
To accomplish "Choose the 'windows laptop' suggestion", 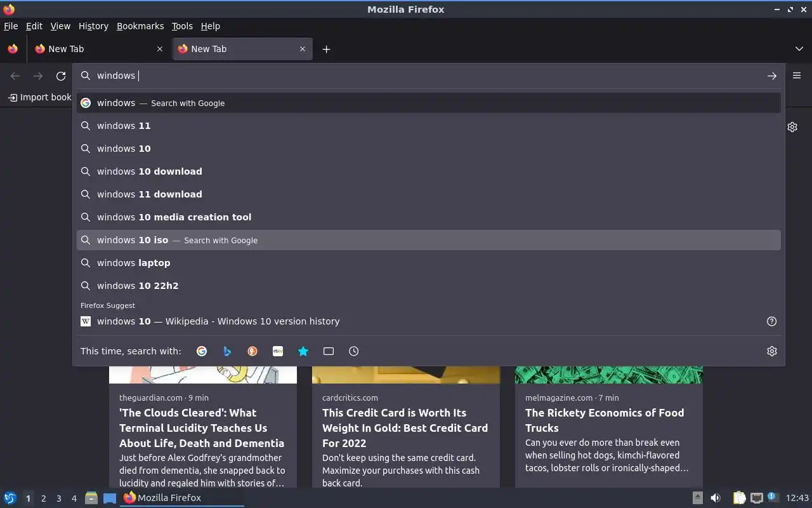I will pos(429,263).
